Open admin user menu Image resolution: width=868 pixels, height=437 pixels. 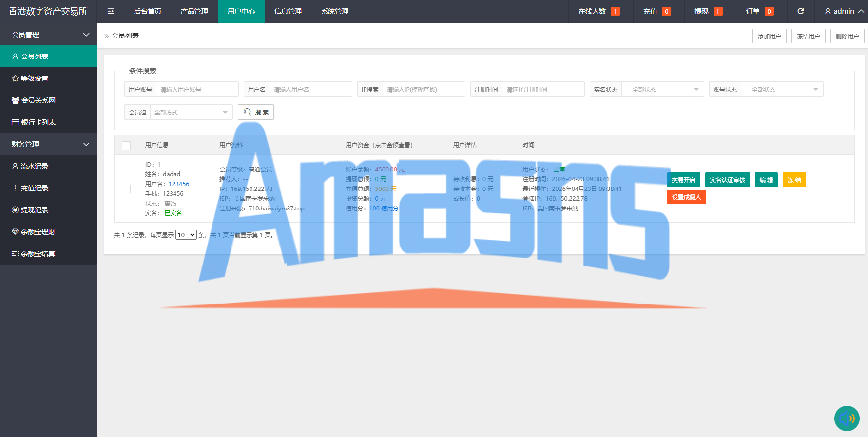(x=844, y=11)
